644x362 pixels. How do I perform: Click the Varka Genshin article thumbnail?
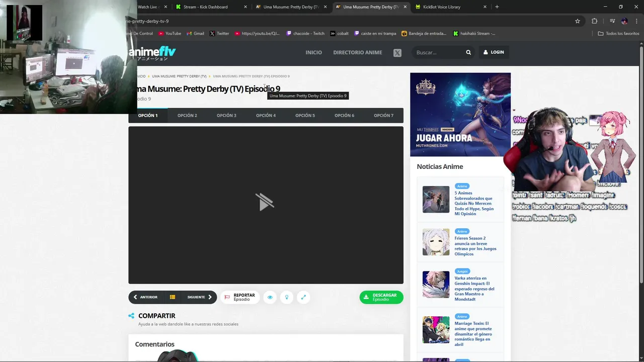point(436,285)
